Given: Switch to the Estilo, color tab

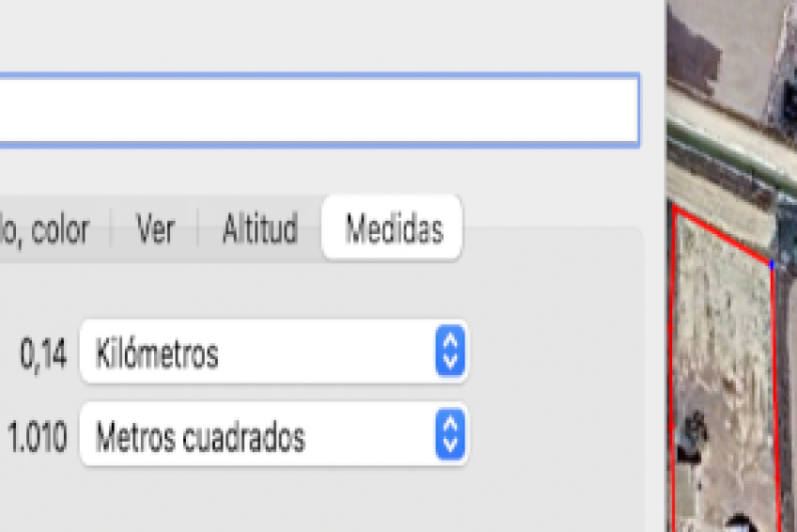Looking at the screenshot, I should tap(45, 229).
